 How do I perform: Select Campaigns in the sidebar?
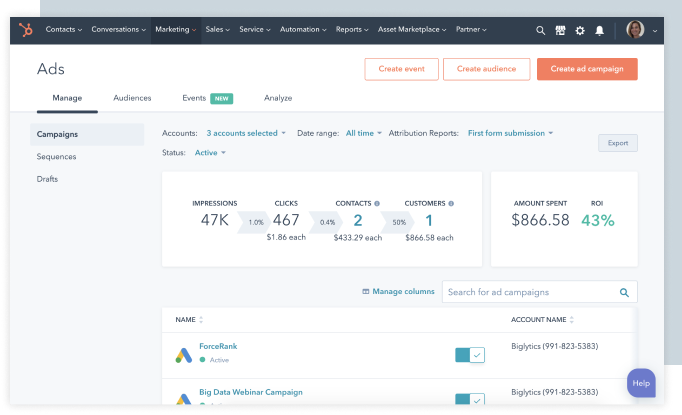(87, 134)
